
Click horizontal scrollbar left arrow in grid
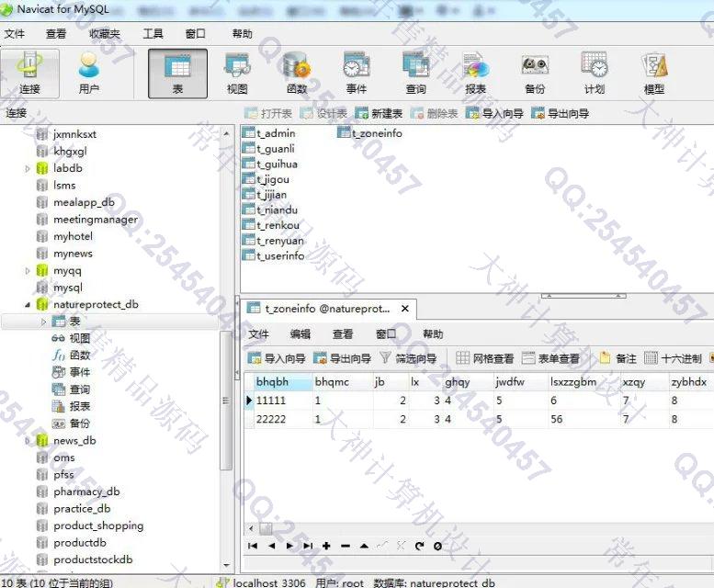[251, 528]
